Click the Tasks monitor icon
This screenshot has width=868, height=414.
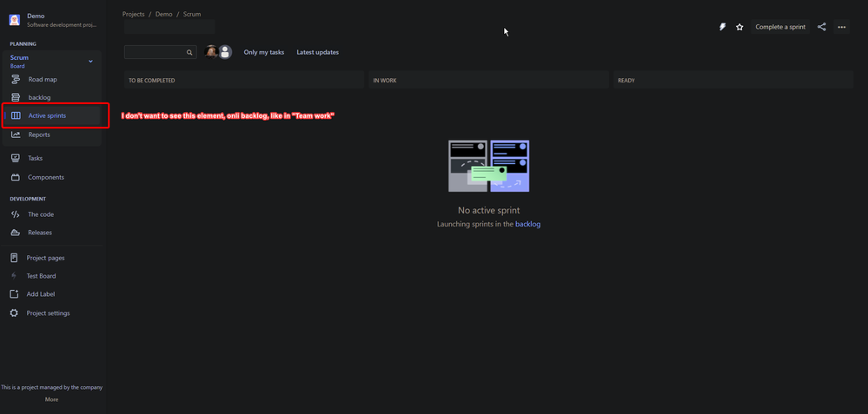click(x=16, y=158)
